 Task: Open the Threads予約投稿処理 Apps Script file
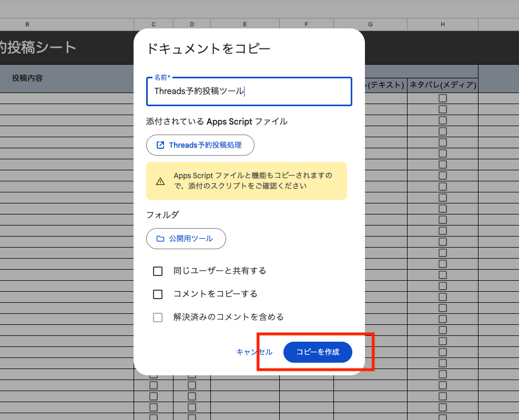click(200, 145)
